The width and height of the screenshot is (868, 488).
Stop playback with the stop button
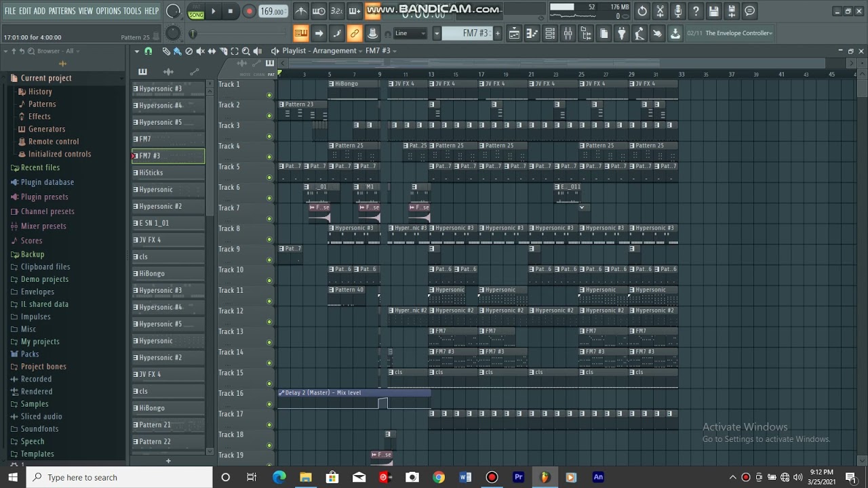[231, 11]
